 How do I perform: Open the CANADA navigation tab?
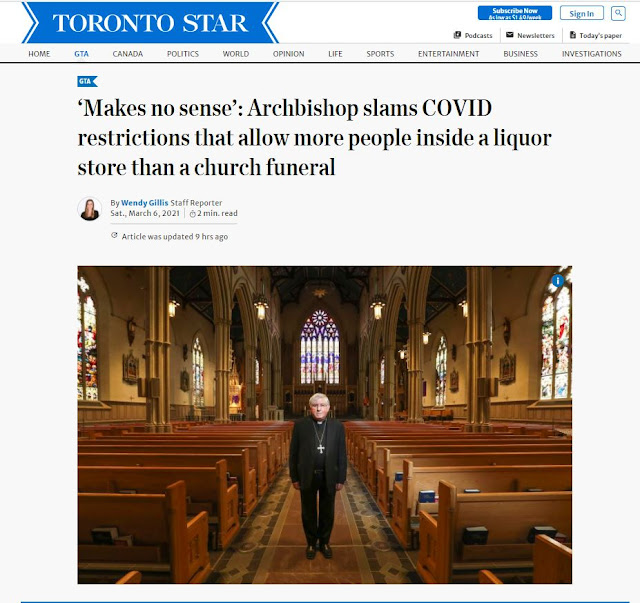pos(128,54)
